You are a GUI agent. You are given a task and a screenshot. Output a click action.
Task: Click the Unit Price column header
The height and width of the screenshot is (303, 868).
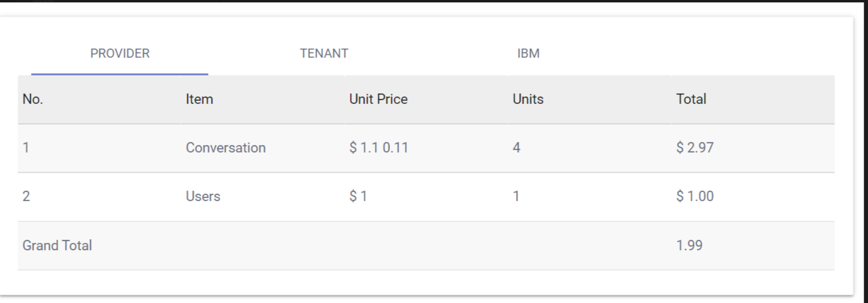pyautogui.click(x=378, y=99)
